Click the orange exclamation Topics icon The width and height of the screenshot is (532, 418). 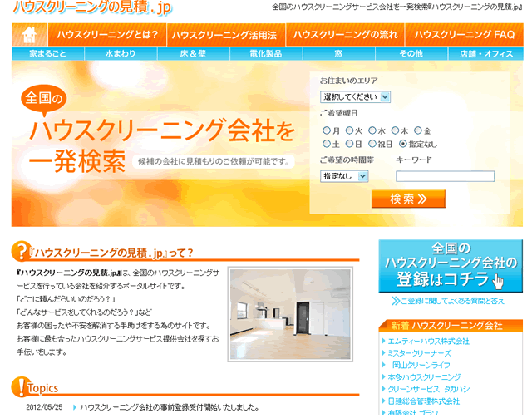coord(20,386)
